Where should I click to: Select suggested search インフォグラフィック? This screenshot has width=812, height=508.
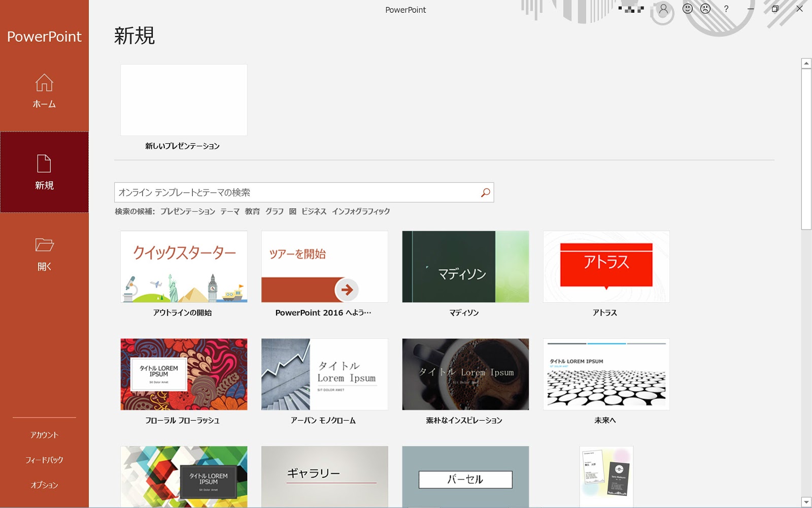click(x=361, y=211)
